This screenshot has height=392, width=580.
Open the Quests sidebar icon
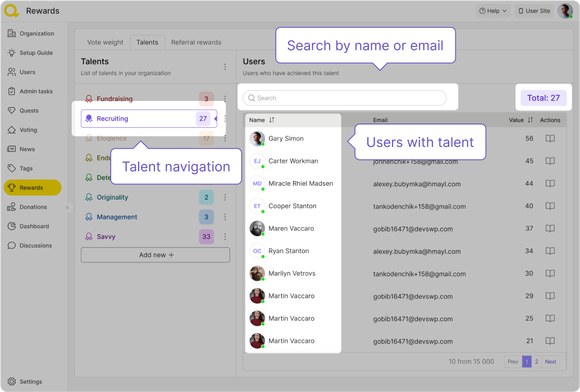(11, 110)
